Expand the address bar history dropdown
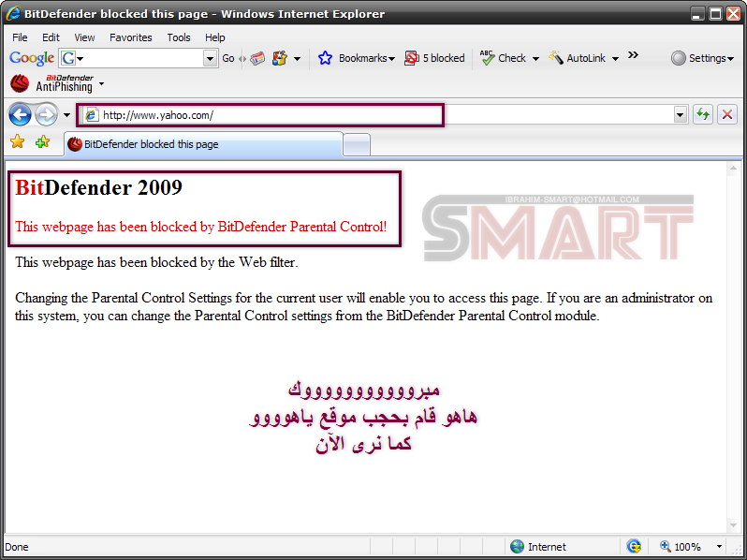This screenshot has width=747, height=560. coord(680,115)
